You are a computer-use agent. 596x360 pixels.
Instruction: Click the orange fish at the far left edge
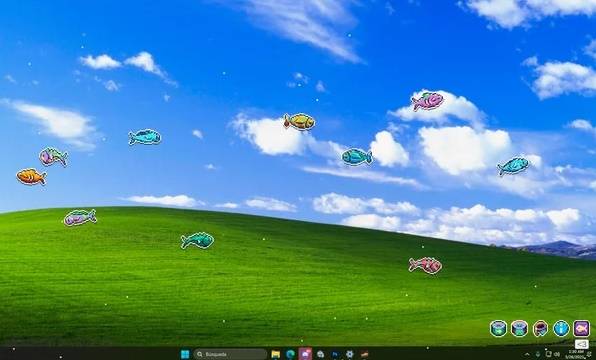click(x=31, y=177)
